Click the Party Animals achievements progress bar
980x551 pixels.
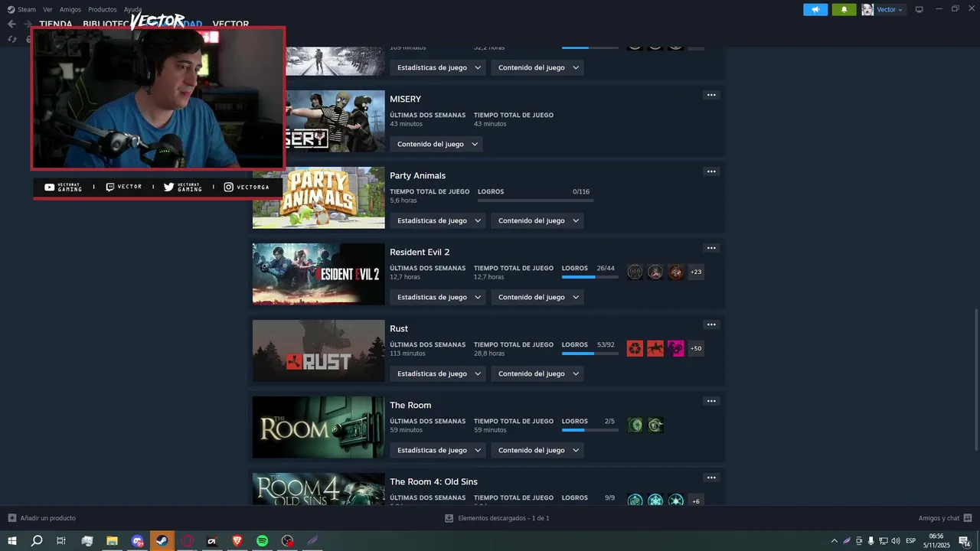click(x=535, y=201)
